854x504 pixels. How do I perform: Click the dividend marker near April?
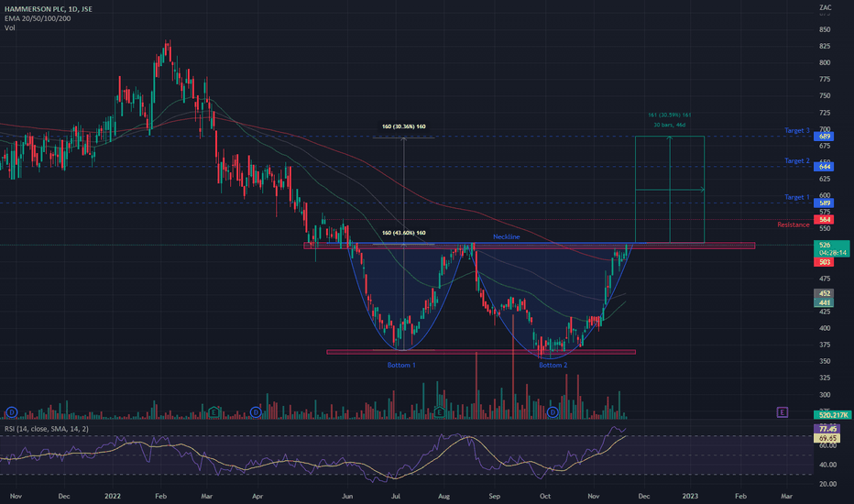tap(256, 412)
